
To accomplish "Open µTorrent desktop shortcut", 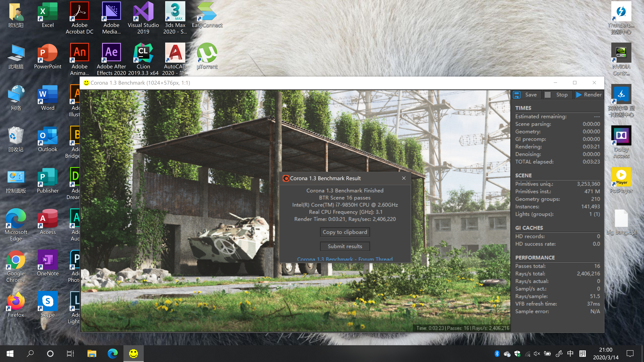I will point(207,56).
